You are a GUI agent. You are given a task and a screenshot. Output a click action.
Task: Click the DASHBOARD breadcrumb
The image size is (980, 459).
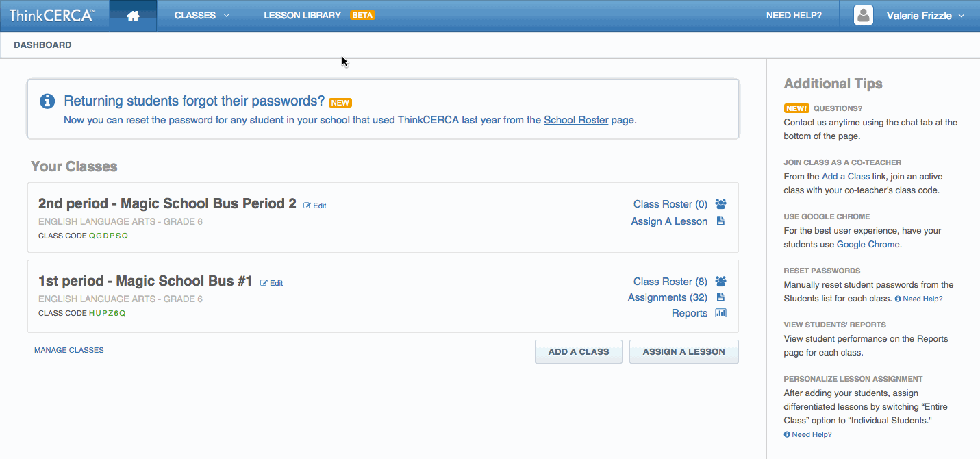pos(42,45)
